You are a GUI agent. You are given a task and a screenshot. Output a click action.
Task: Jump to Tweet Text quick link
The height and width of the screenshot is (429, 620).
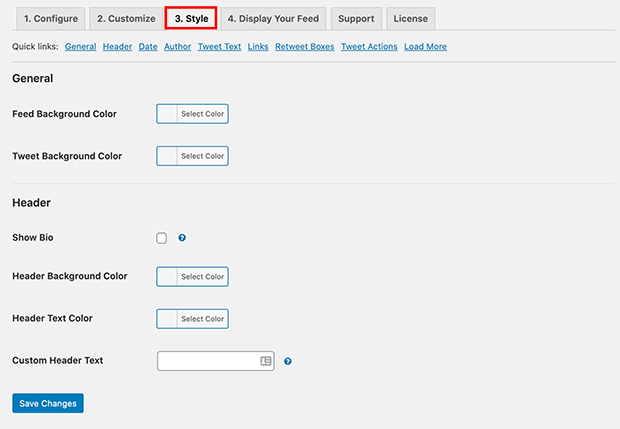point(219,47)
